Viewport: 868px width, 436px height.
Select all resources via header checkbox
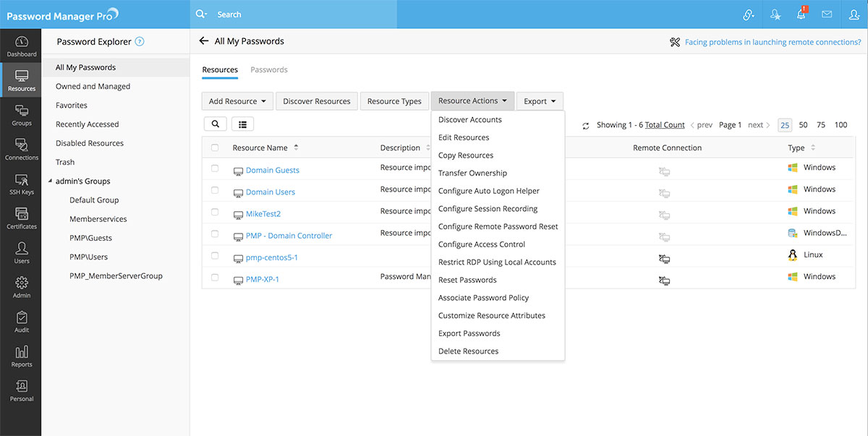(x=215, y=148)
